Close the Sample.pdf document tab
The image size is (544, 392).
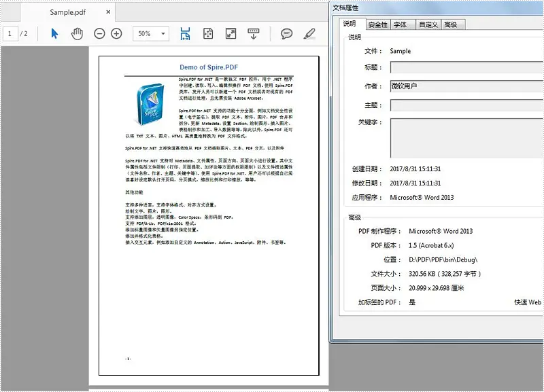(x=107, y=12)
